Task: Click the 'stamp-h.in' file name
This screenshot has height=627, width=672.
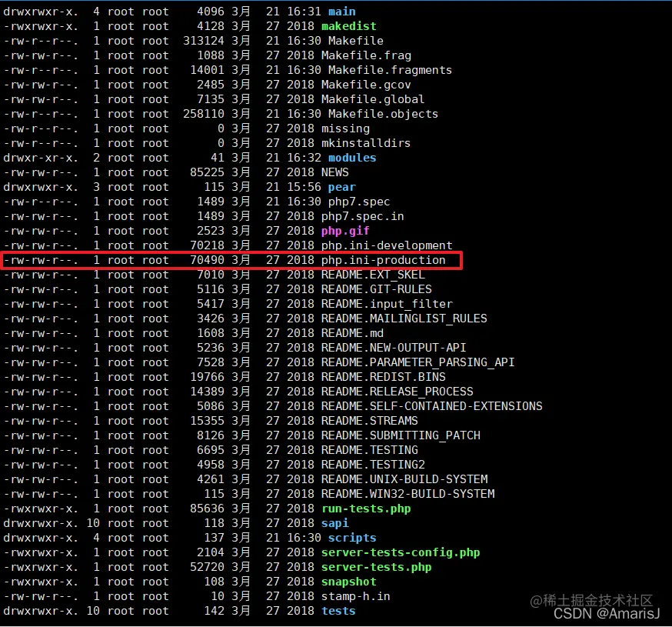Action: 356,596
